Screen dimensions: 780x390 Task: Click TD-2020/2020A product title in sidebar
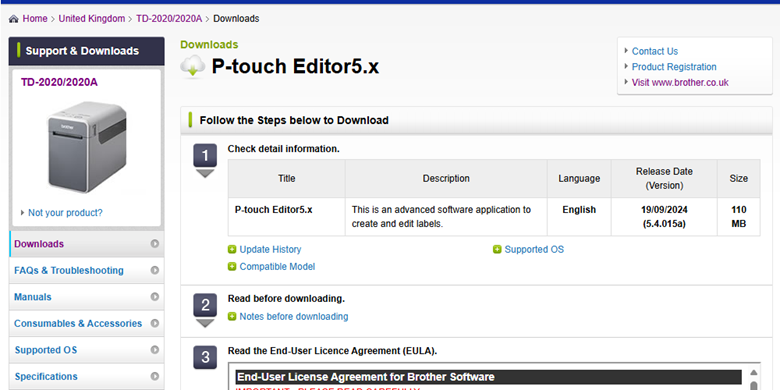coord(59,82)
